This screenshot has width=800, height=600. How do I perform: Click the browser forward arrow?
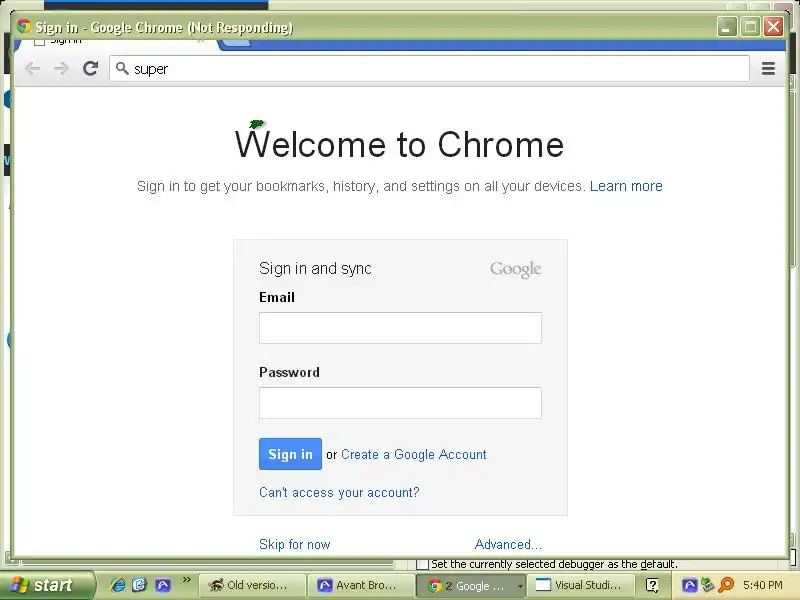[x=61, y=68]
